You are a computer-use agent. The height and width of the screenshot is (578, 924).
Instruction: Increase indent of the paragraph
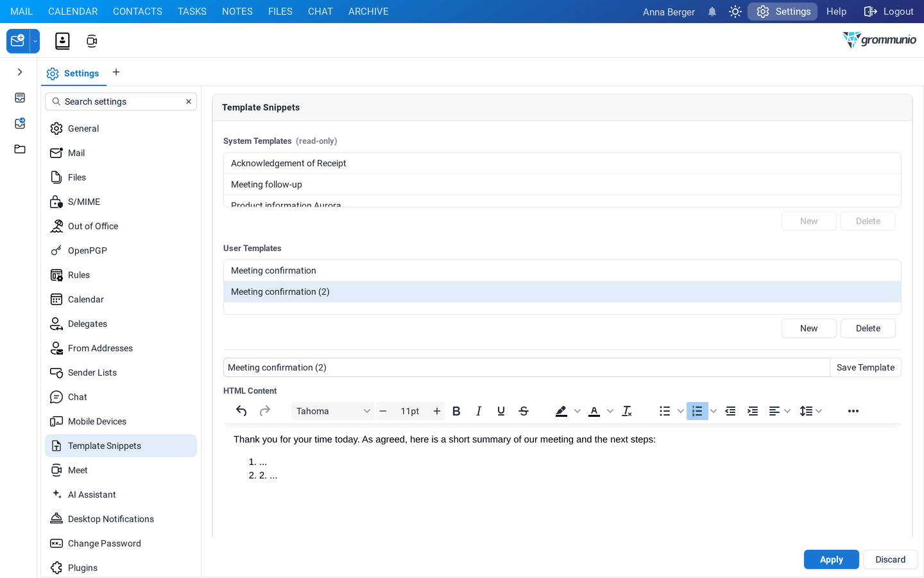753,411
